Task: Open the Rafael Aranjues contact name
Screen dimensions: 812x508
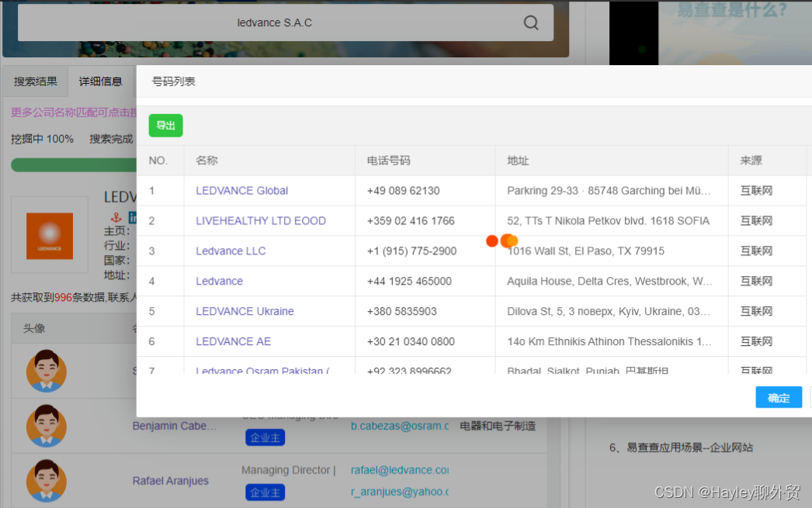Action: 170,481
